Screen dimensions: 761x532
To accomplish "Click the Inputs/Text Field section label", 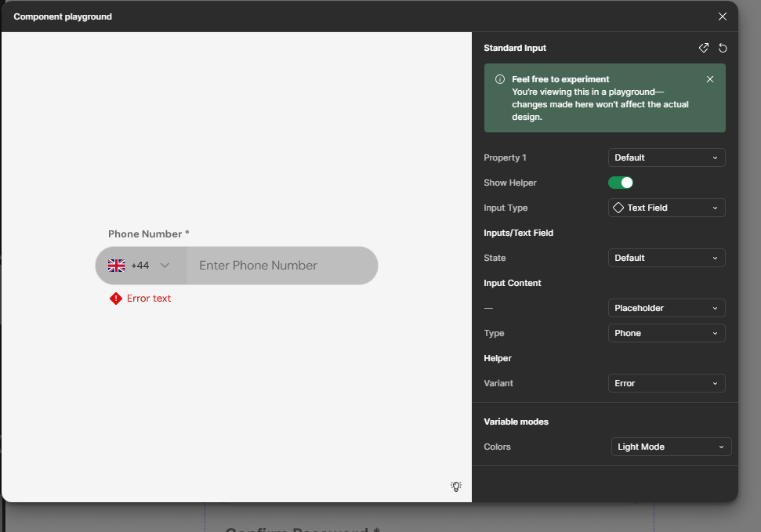I will click(x=518, y=233).
